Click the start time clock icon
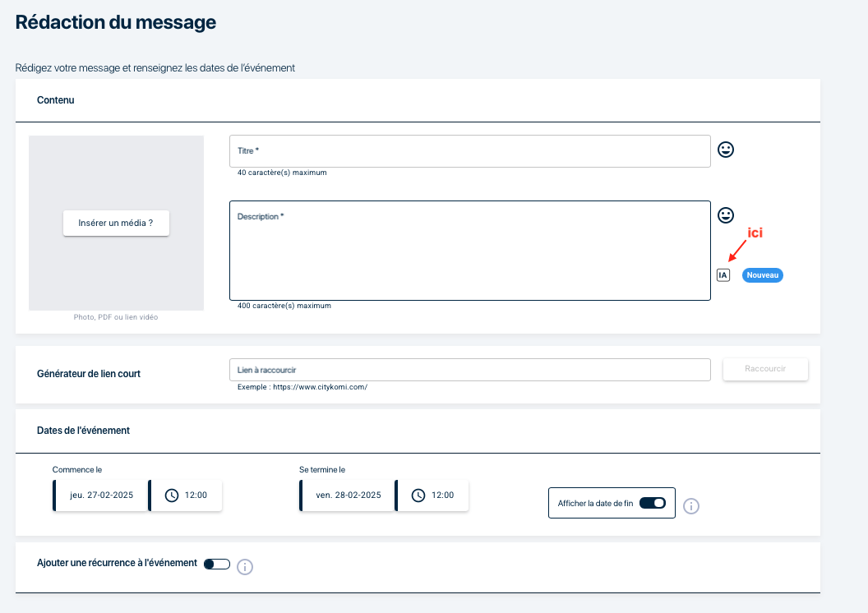Image resolution: width=868 pixels, height=613 pixels. tap(172, 495)
